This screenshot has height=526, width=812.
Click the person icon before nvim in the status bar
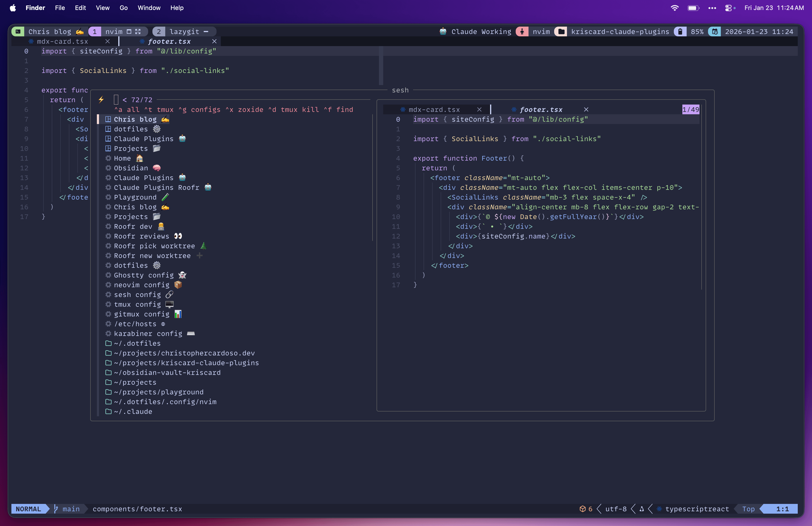[x=522, y=31]
